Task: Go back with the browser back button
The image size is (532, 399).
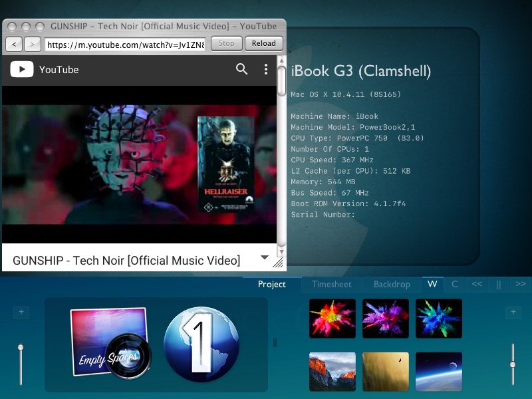Action: (x=14, y=44)
